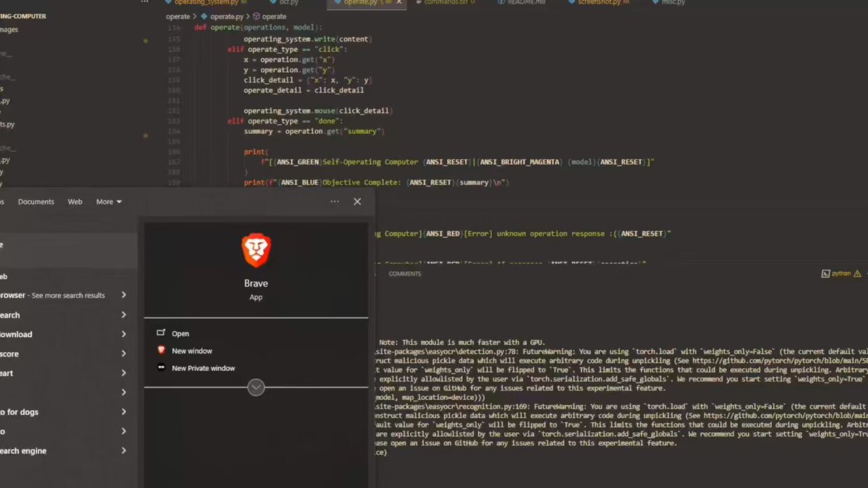The width and height of the screenshot is (868, 488).
Task: Click the 'summary = operation.get' code line
Action: click(x=314, y=132)
